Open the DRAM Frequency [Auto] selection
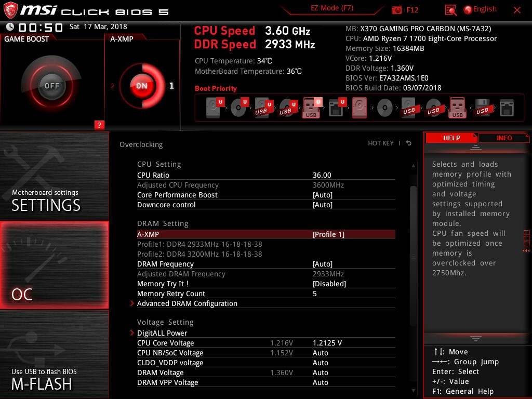 pos(266,263)
